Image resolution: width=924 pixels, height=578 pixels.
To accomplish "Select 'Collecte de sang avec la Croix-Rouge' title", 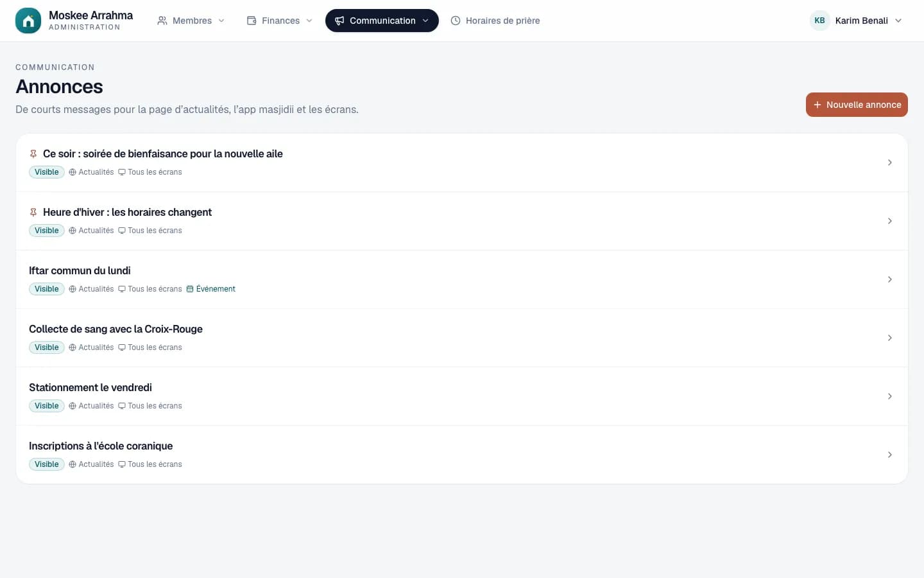I will pos(116,329).
